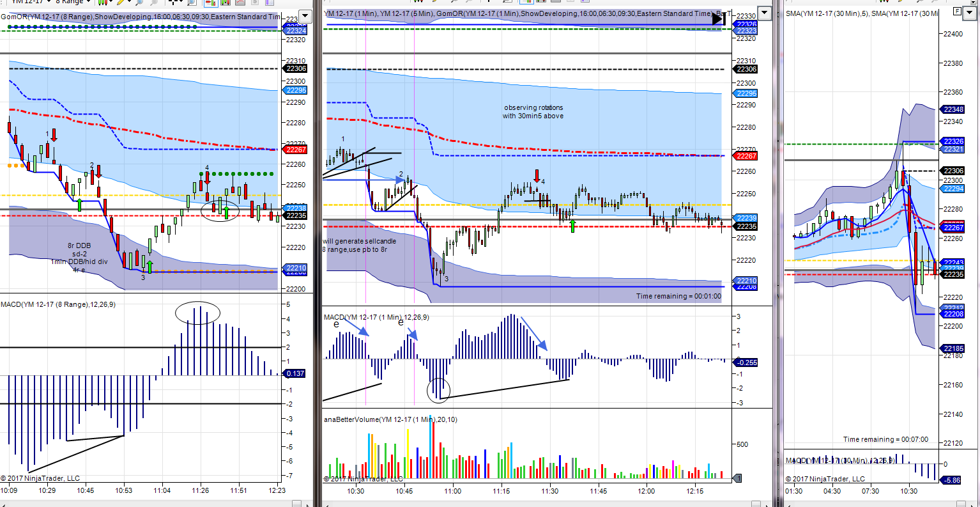The image size is (980, 507).
Task: Select the 'observing rotations with 30min5 above' note
Action: [533, 112]
